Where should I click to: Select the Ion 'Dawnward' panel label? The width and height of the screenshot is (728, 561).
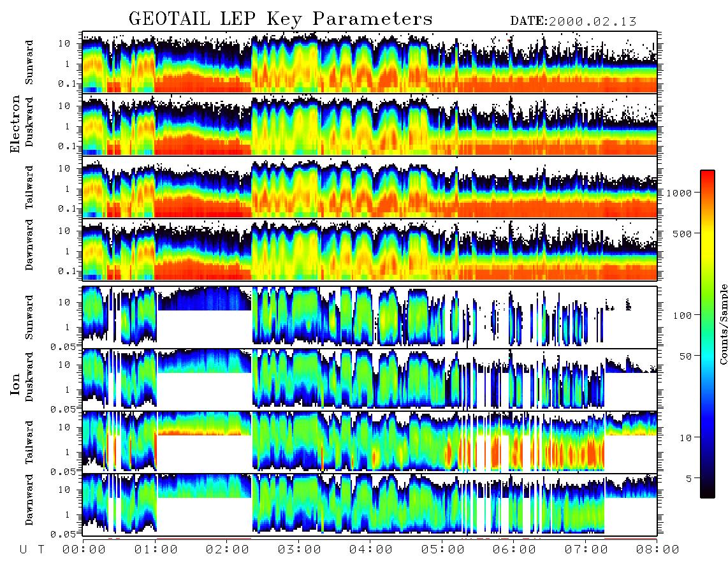[x=29, y=499]
